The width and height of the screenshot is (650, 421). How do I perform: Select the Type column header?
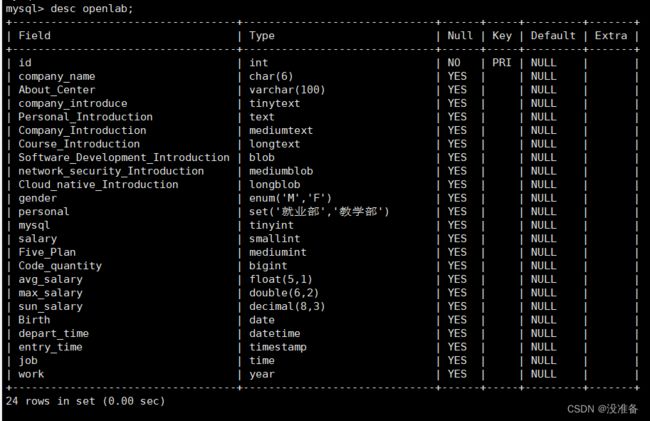[262, 36]
